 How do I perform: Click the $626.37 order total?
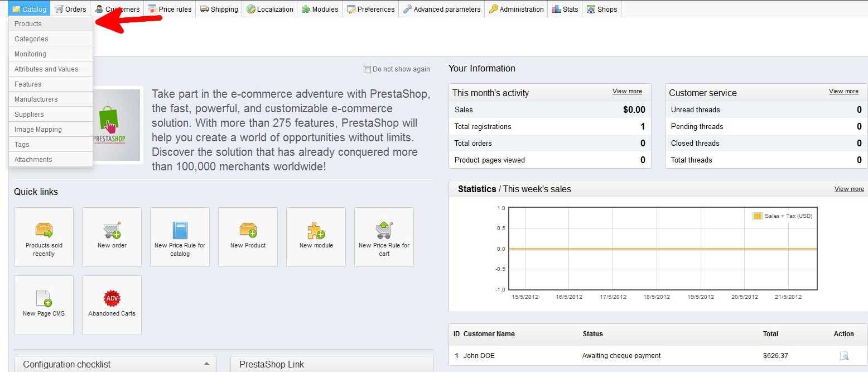point(775,356)
